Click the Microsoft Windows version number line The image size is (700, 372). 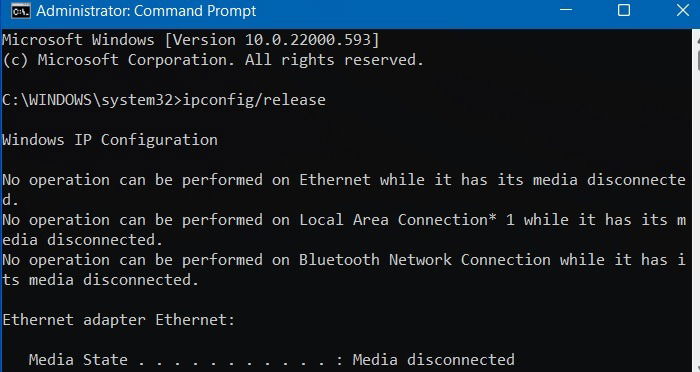(x=191, y=40)
